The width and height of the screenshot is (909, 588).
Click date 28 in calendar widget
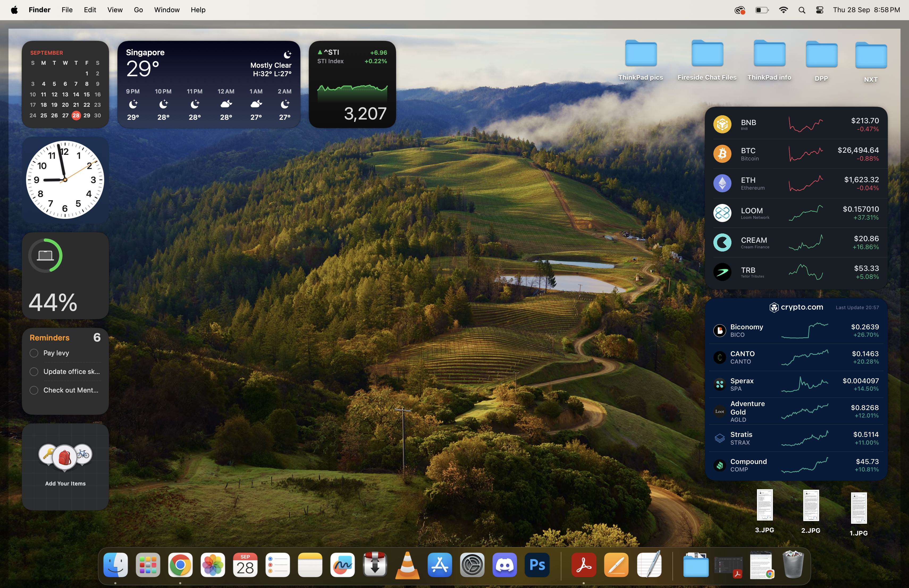[76, 115]
